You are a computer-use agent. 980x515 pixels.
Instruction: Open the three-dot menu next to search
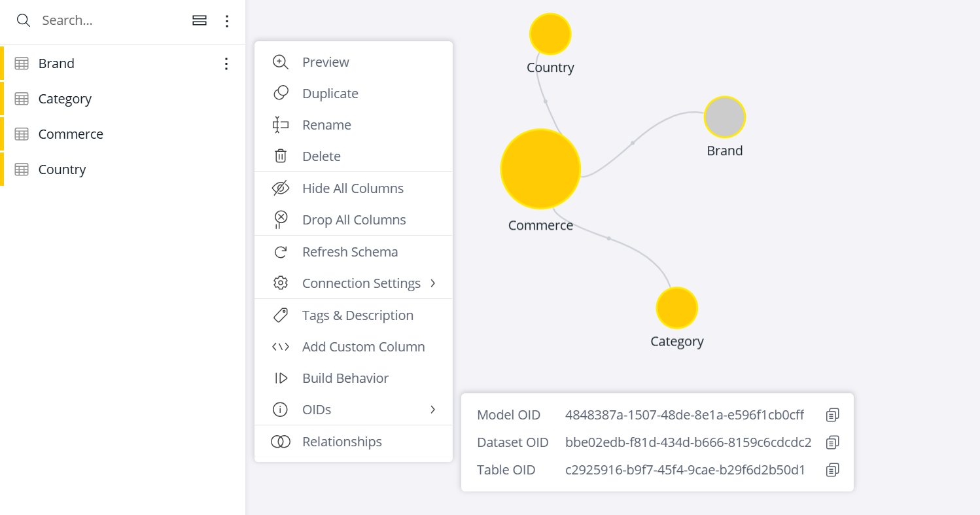227,21
